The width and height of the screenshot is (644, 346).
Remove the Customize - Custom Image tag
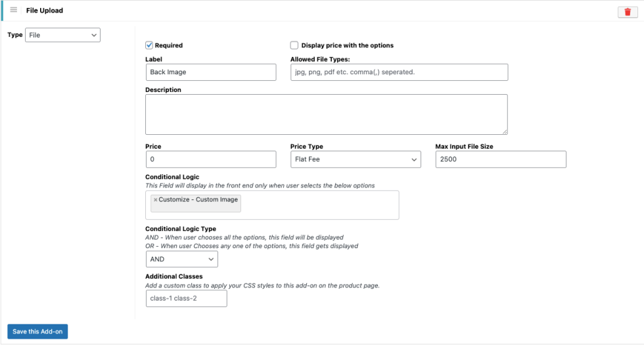coord(156,199)
